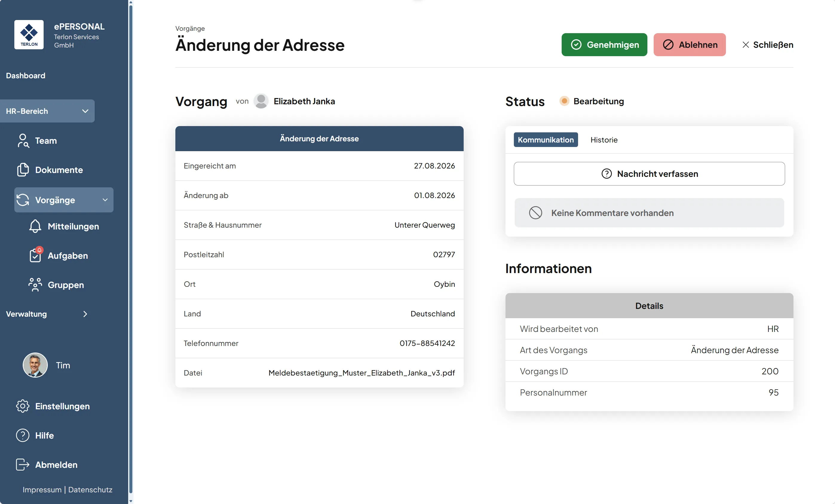
Task: Open Einstellungen via the gear icon
Action: (x=23, y=406)
